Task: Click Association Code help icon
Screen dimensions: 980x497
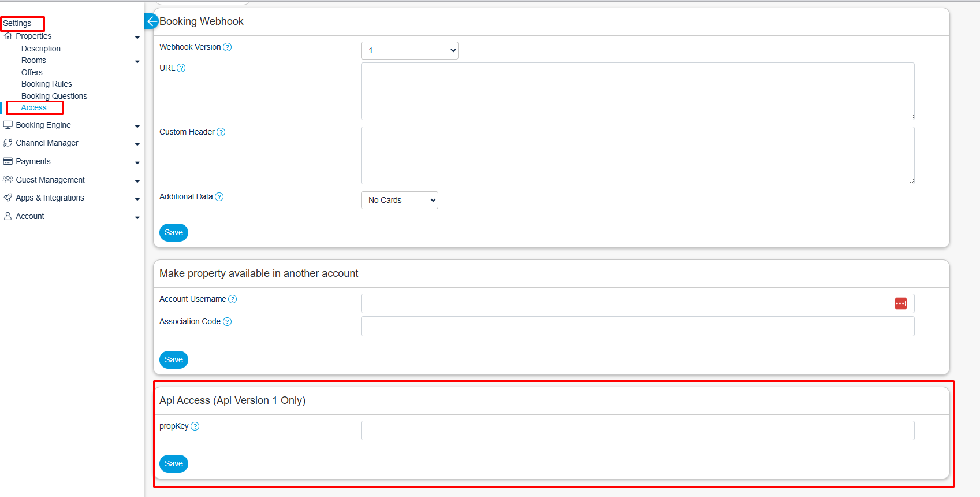Action: point(228,322)
